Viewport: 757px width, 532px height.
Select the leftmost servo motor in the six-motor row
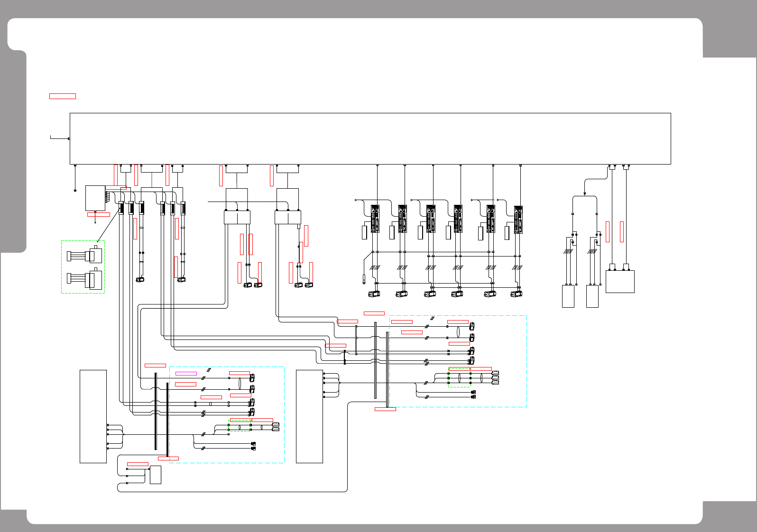(374, 294)
